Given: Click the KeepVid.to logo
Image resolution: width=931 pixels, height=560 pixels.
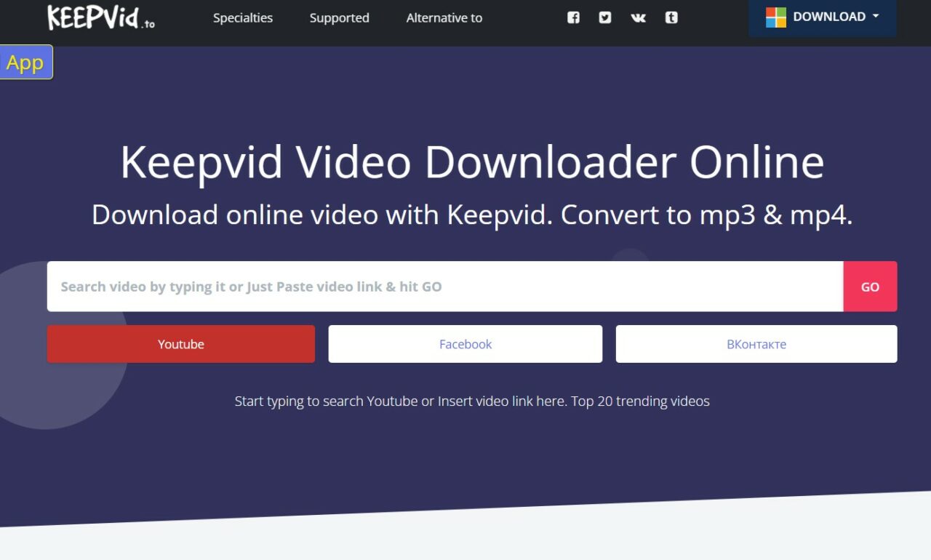Looking at the screenshot, I should point(101,17).
